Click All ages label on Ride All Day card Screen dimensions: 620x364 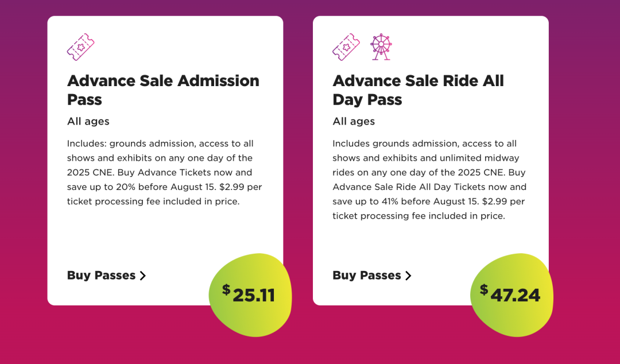[354, 122]
